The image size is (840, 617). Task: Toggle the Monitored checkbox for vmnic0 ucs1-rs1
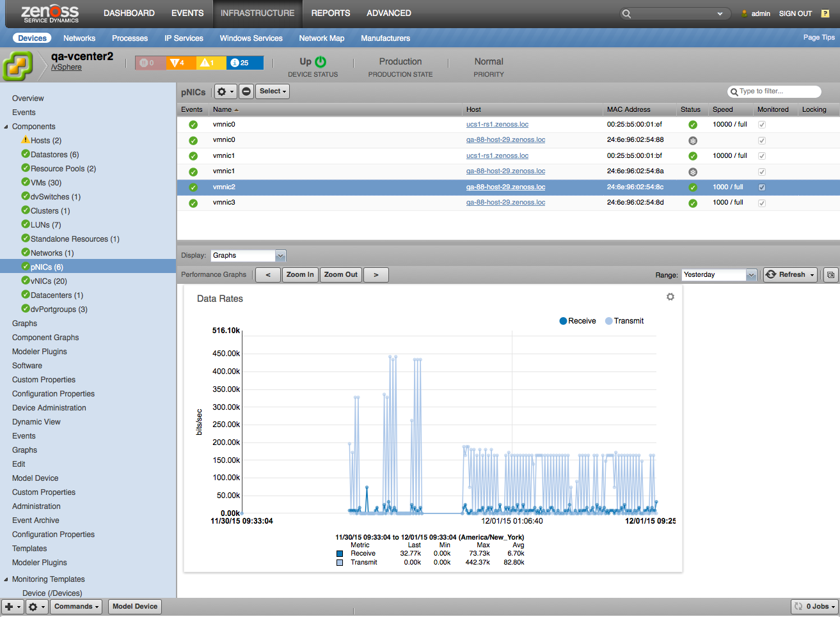tap(762, 125)
